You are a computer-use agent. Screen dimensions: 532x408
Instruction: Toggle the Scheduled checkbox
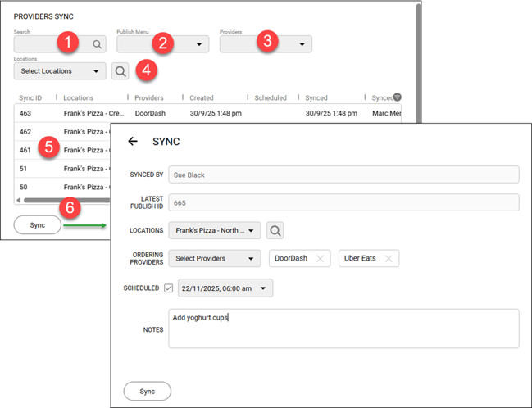click(168, 288)
